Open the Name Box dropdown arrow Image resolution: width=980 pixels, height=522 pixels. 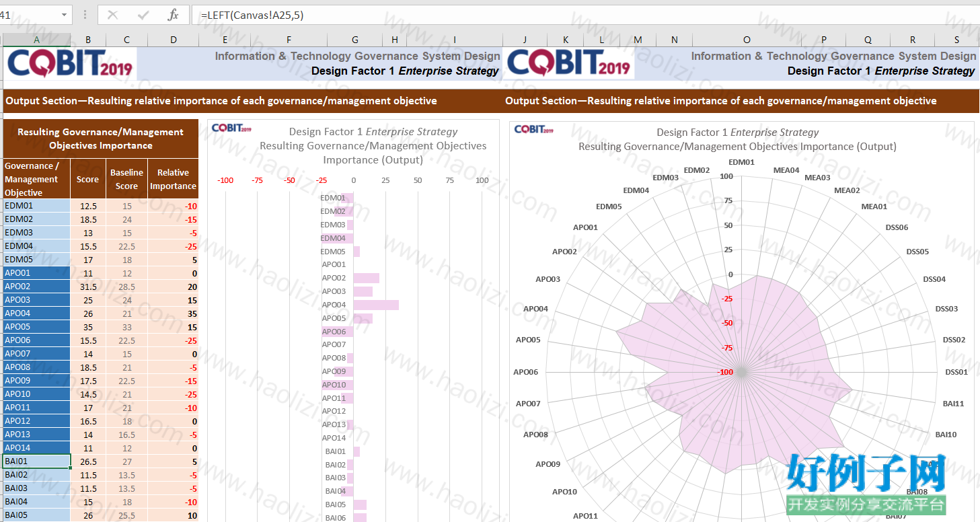point(65,15)
